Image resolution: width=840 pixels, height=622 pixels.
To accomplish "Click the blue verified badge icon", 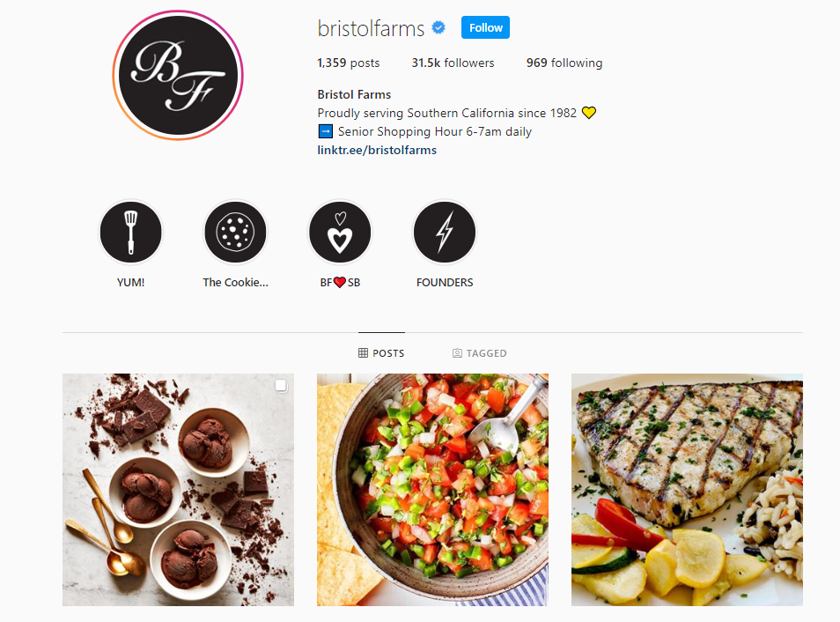I will [438, 27].
